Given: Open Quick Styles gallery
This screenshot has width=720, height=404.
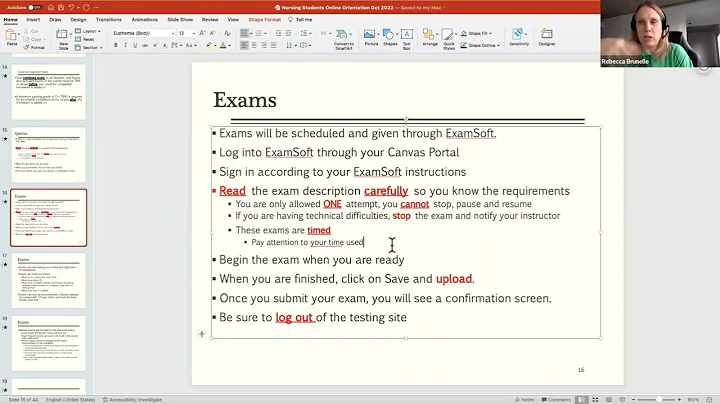Looking at the screenshot, I should tap(449, 39).
